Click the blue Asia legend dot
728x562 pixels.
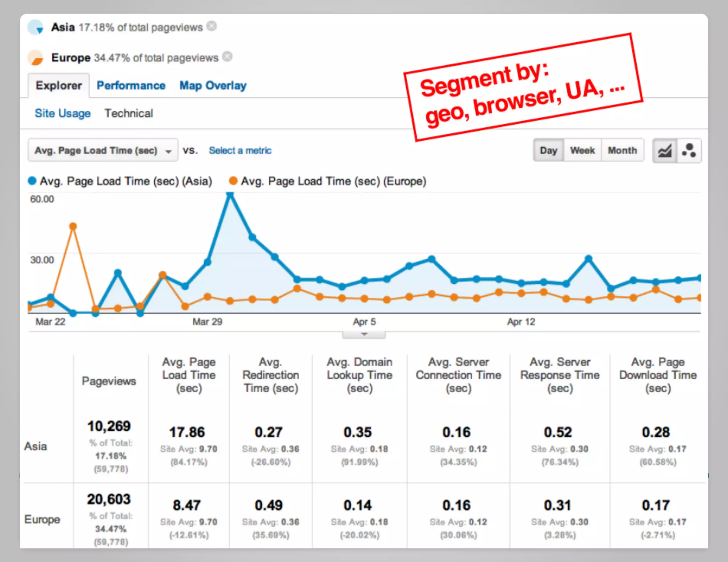pos(32,181)
